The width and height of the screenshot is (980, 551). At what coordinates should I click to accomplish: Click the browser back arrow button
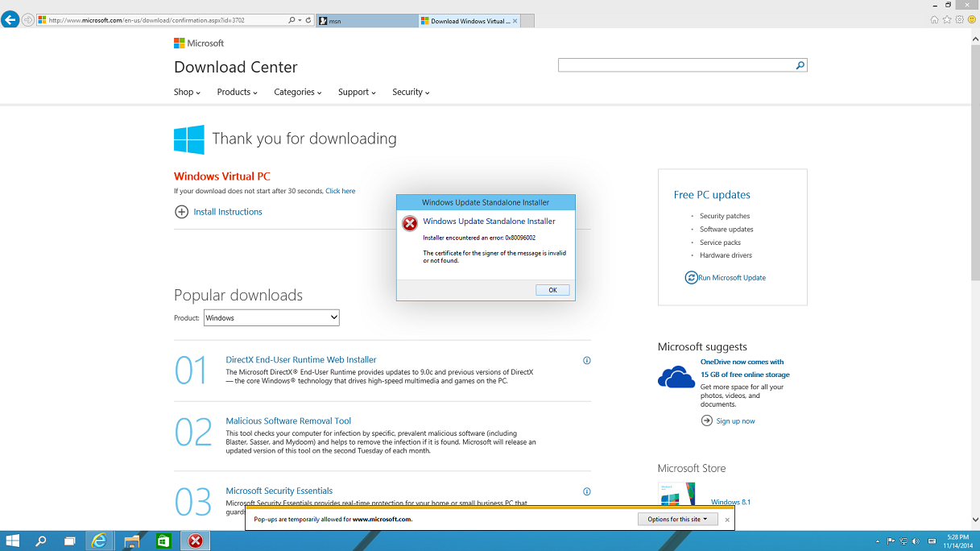[x=10, y=20]
